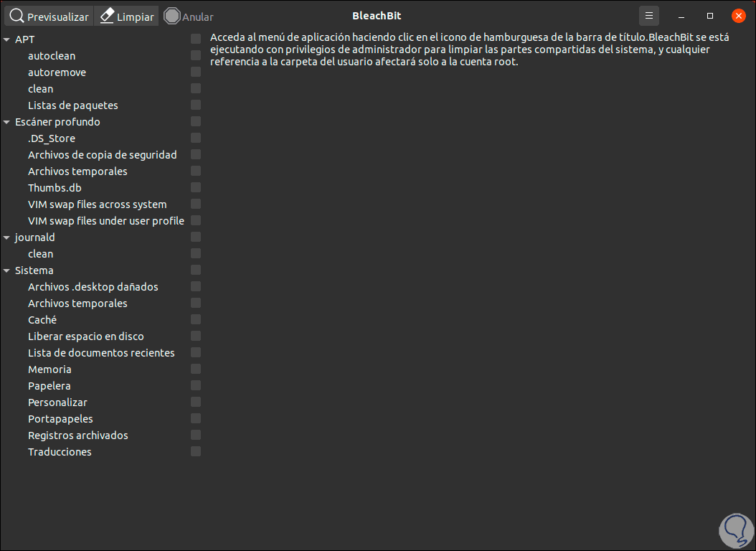Check the journald clean option
This screenshot has height=551, width=756.
point(196,253)
